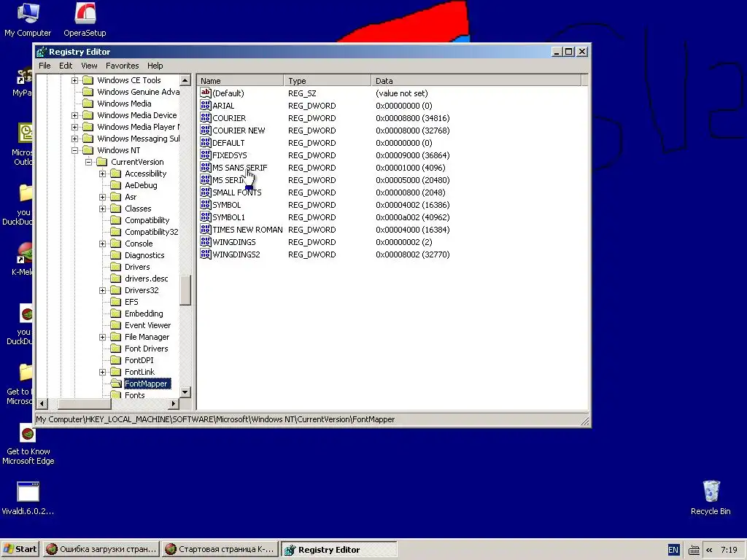Open the OperaSetup desktop icon

85,19
